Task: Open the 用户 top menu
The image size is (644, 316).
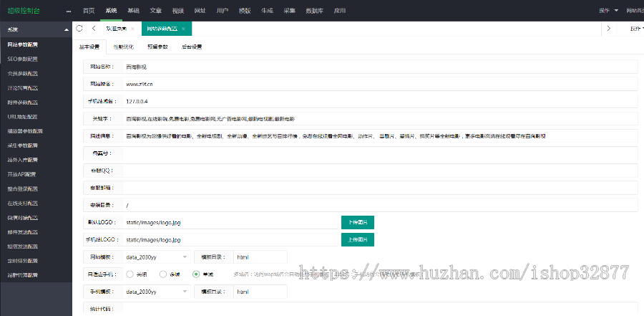Action: 223,11
